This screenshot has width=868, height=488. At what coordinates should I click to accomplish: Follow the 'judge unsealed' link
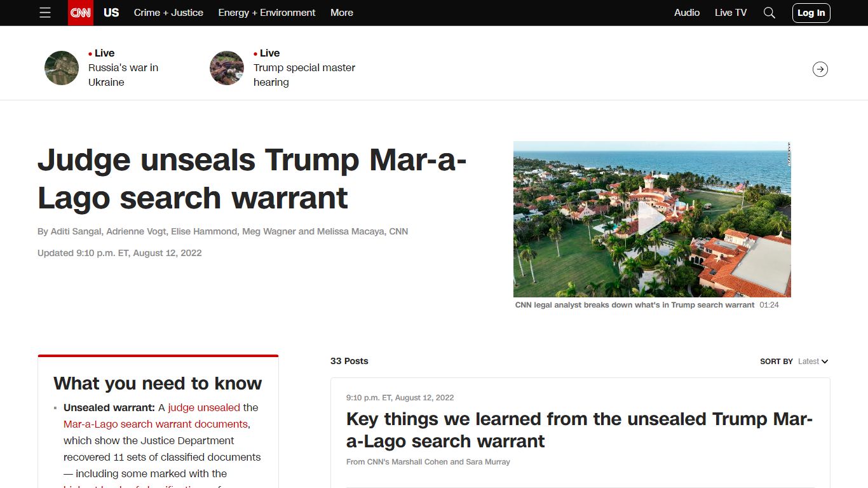coord(204,407)
